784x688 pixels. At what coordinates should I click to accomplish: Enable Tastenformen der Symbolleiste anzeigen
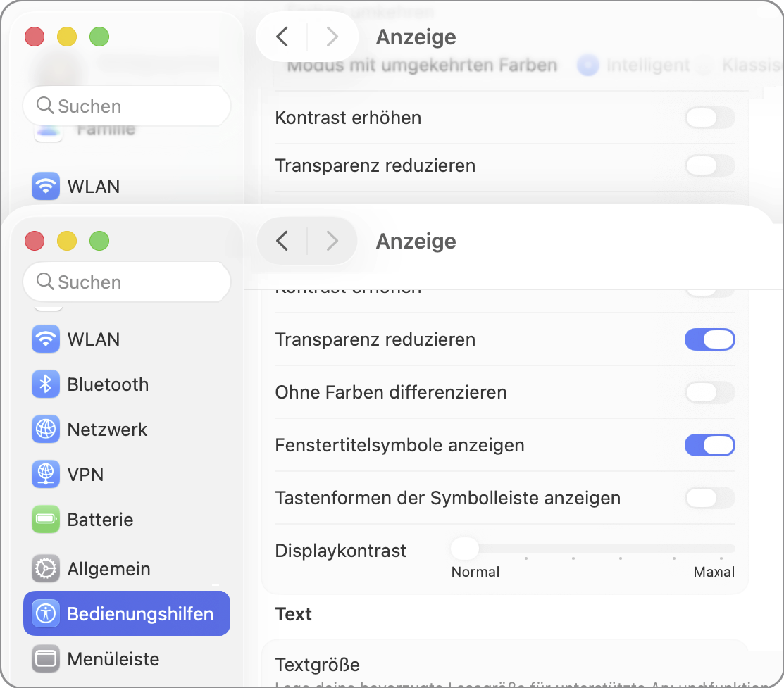pos(709,498)
